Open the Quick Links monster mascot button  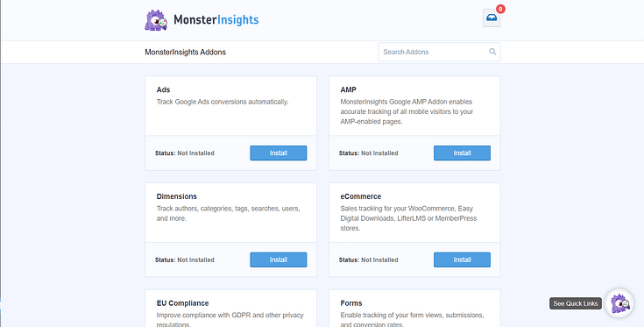click(x=619, y=303)
